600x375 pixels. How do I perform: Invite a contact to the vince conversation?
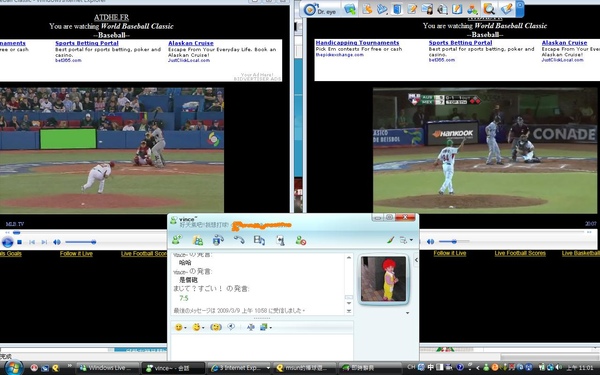pos(176,240)
